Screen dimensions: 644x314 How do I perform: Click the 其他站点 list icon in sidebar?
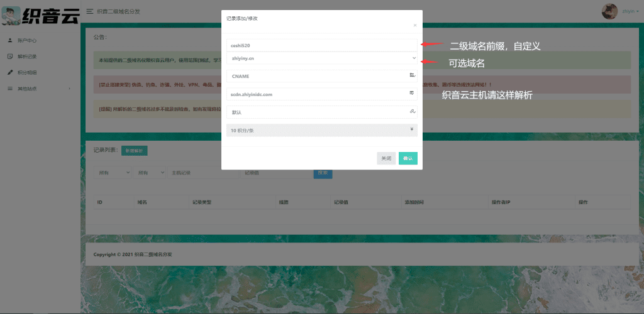click(10, 89)
